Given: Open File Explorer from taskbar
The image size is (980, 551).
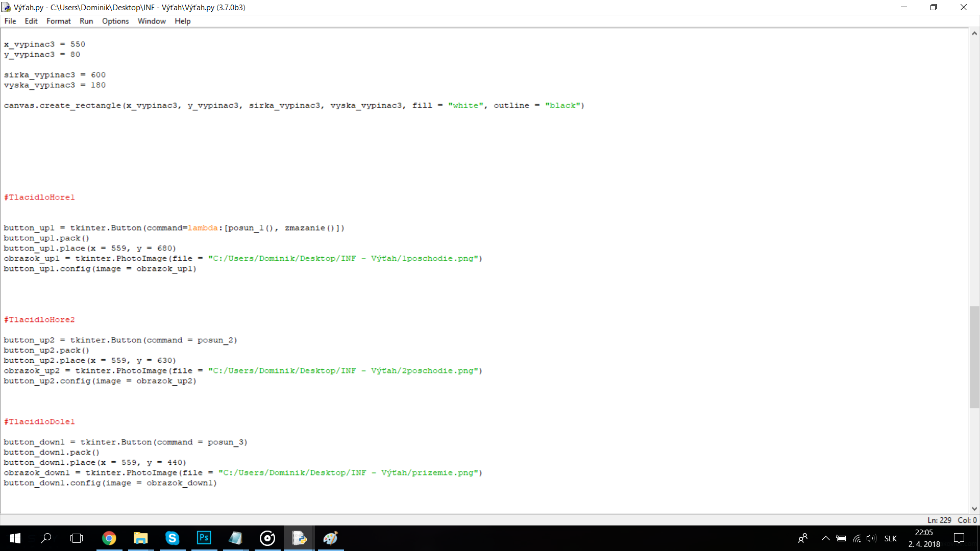Looking at the screenshot, I should coord(140,538).
